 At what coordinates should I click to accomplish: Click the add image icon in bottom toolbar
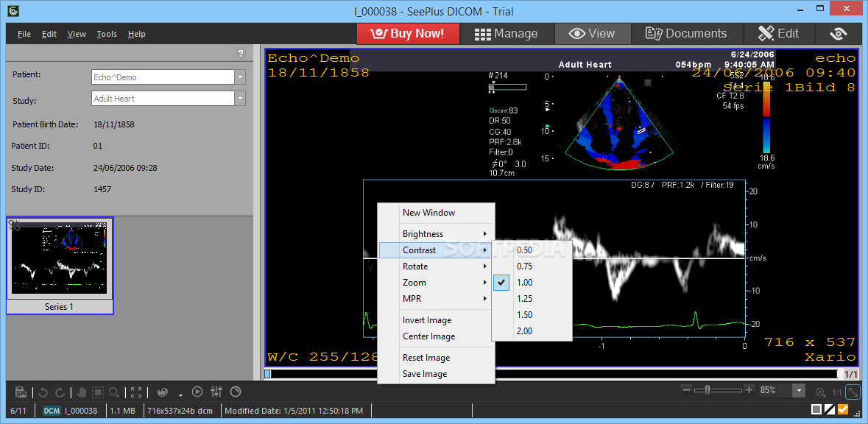click(x=21, y=392)
